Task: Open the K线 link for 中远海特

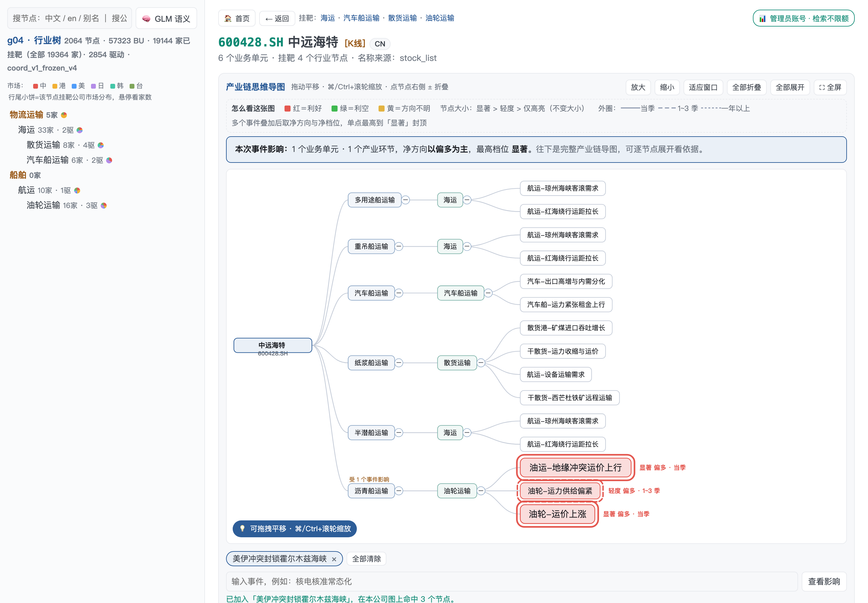Action: (x=355, y=43)
